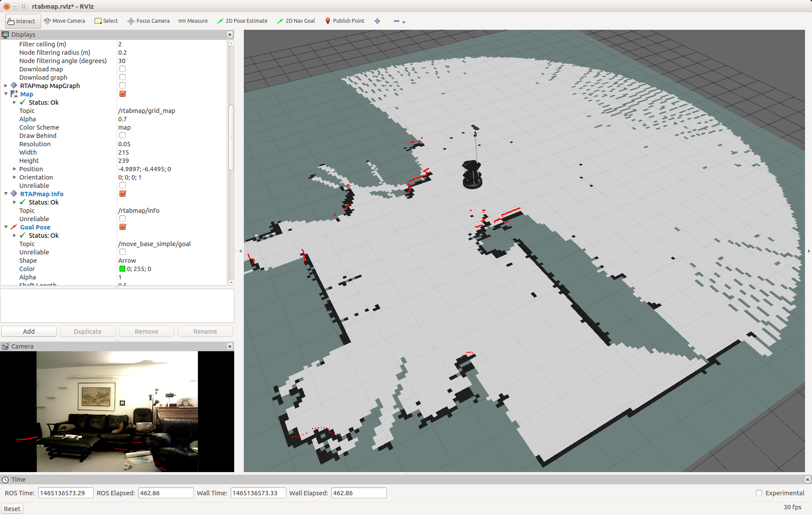Open the remove-tool dropdown arrow
This screenshot has width=812, height=515.
[x=404, y=22]
